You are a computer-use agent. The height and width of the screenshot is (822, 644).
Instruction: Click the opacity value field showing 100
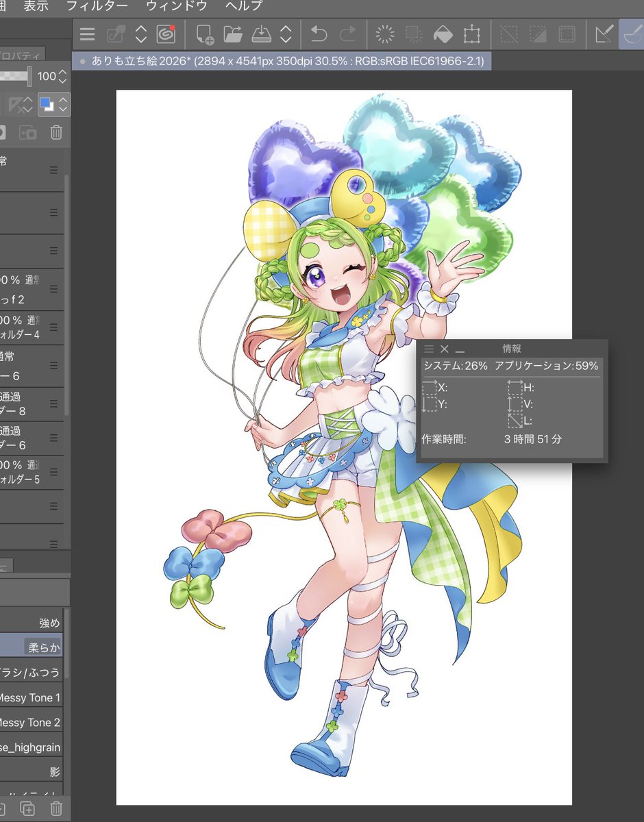tap(46, 77)
